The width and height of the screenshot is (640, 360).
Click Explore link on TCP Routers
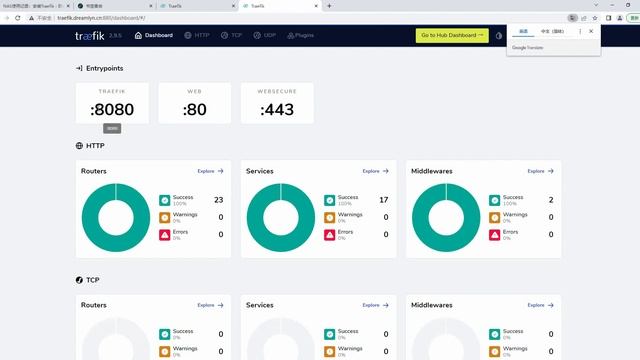click(x=211, y=305)
